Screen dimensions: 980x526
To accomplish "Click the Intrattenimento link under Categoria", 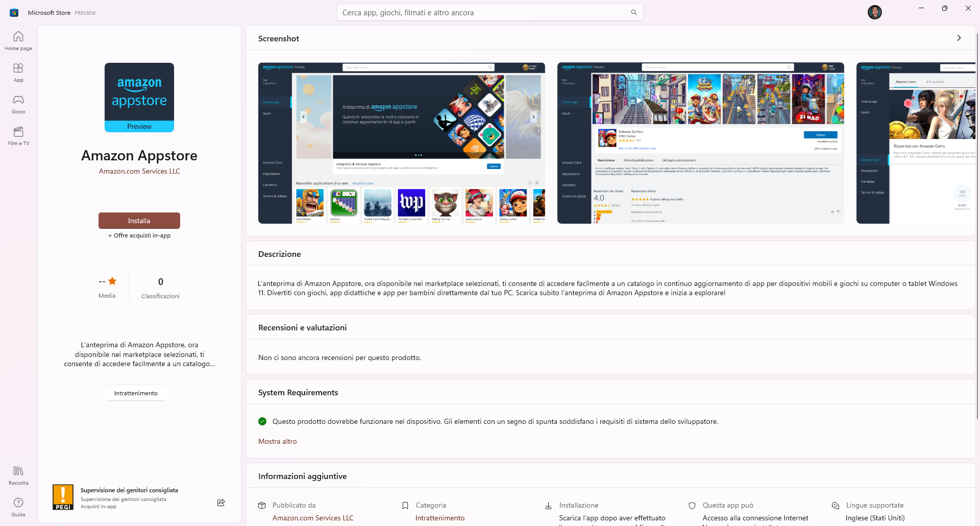I will (x=439, y=518).
